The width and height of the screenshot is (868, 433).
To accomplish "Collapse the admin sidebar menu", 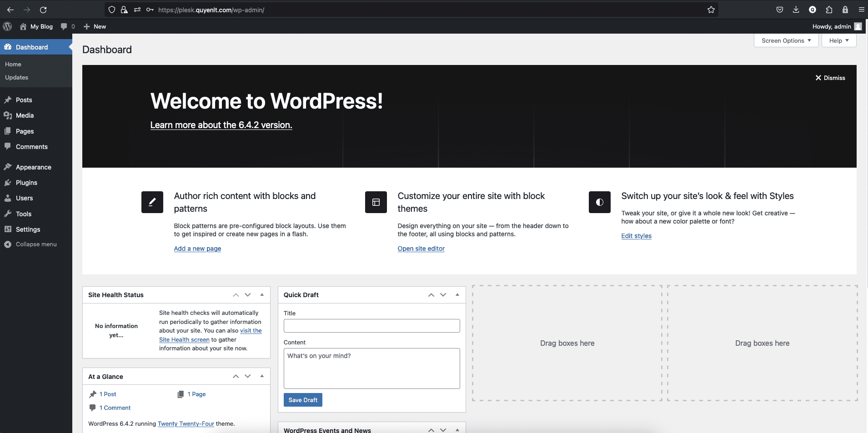I will pos(36,244).
